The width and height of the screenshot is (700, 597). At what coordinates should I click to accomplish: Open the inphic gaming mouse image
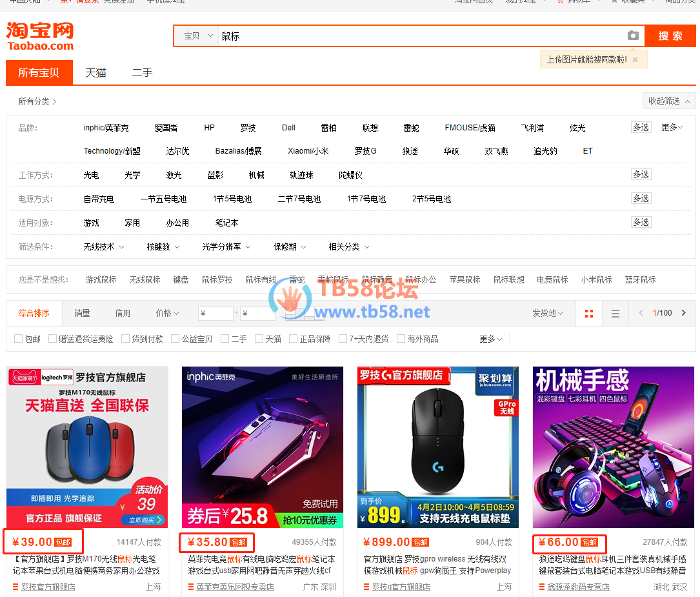coord(263,447)
